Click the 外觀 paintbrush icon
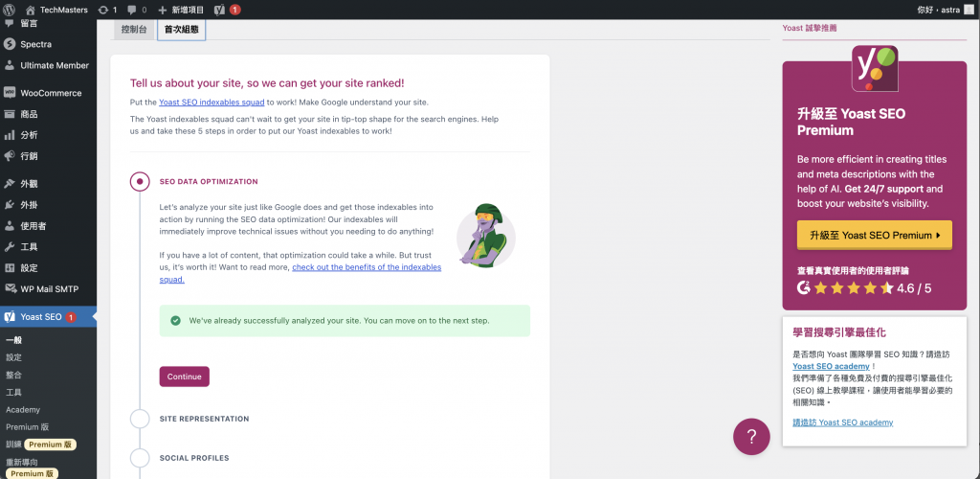Viewport: 980px width, 479px height. (x=10, y=184)
